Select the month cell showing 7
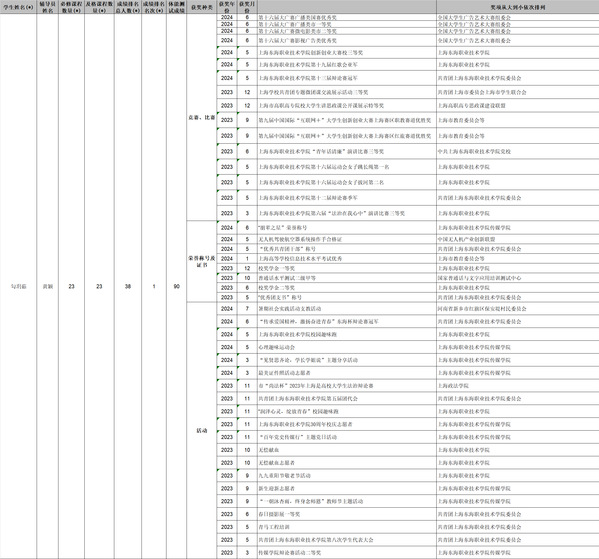599x559 pixels. pos(247,308)
